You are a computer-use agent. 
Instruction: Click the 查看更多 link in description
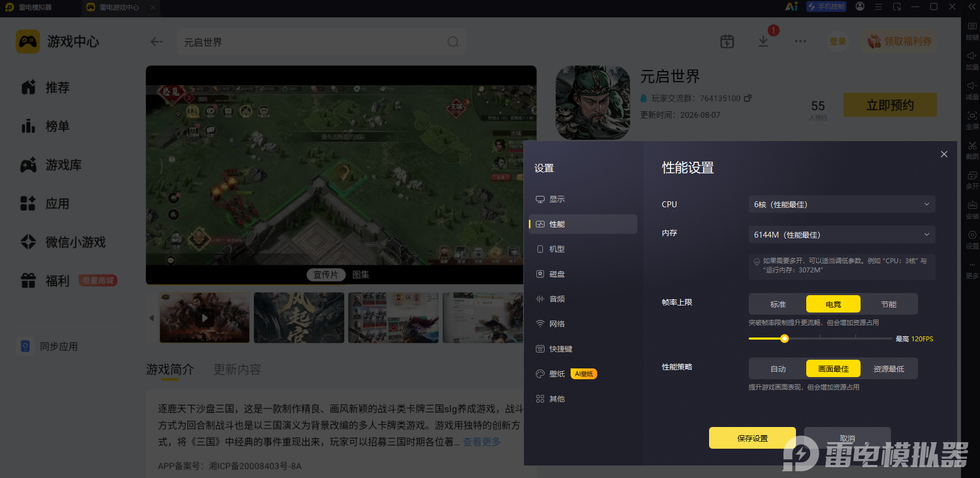(x=482, y=442)
